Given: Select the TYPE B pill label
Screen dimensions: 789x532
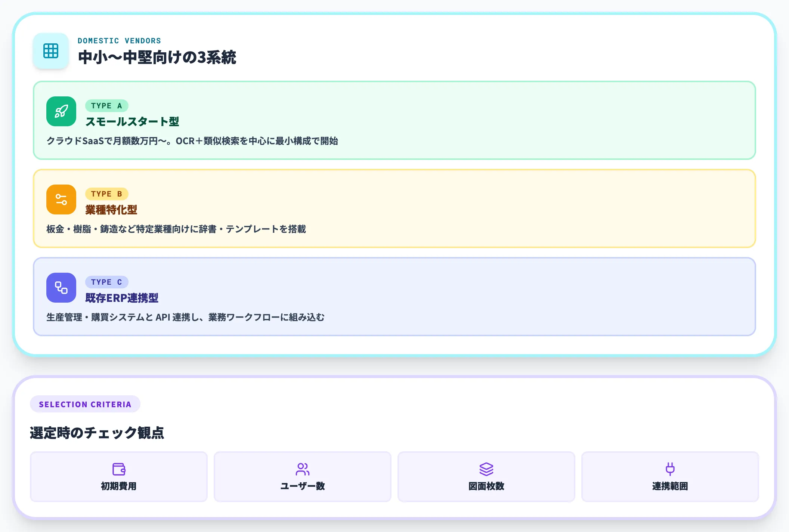Looking at the screenshot, I should pos(107,194).
